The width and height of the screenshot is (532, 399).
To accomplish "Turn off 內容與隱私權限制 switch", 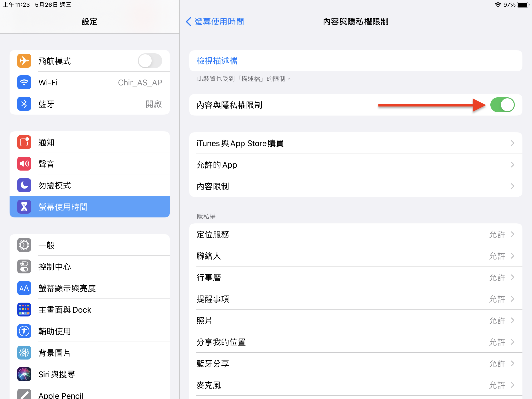I will pyautogui.click(x=502, y=105).
